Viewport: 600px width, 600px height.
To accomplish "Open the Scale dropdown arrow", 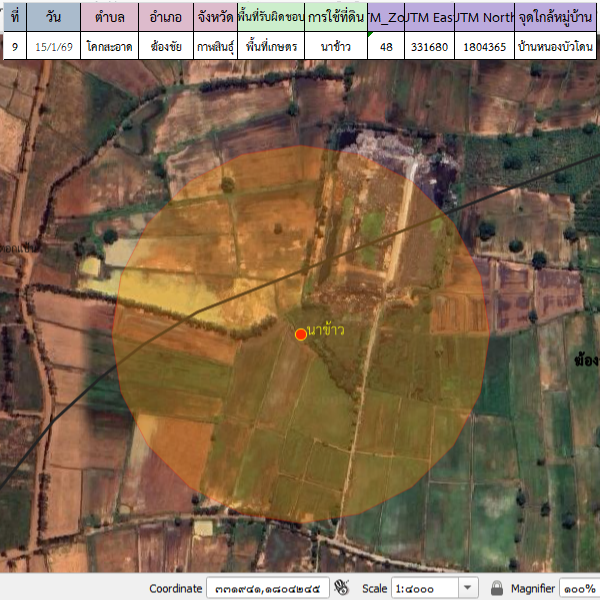I will (468, 588).
